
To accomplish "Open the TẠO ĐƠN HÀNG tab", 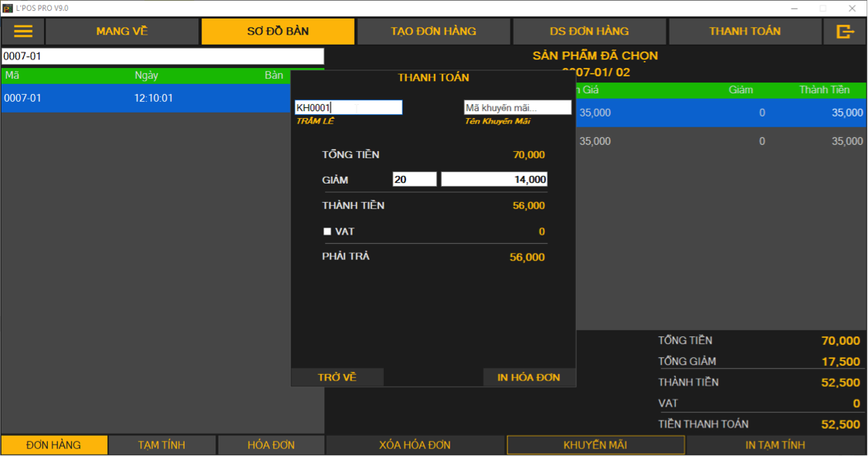I will [x=433, y=32].
